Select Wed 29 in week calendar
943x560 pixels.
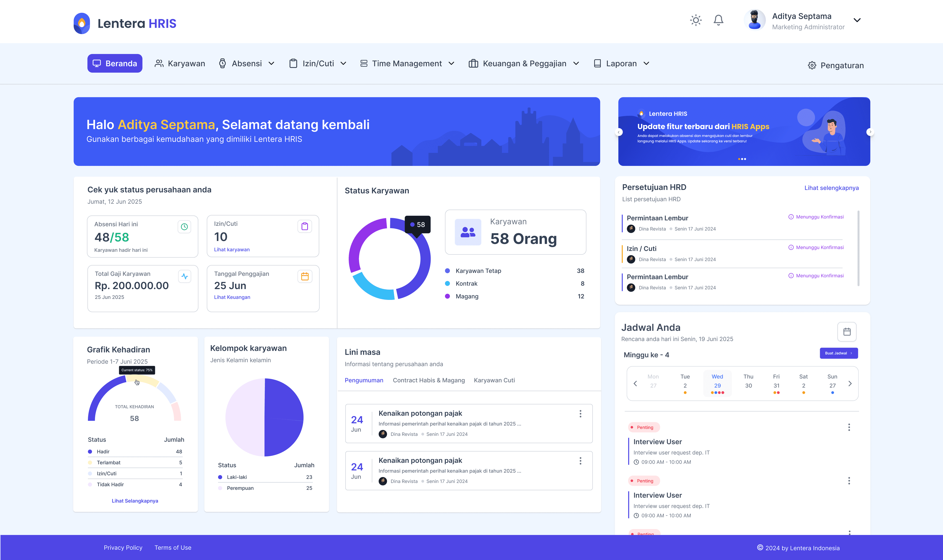pyautogui.click(x=717, y=383)
